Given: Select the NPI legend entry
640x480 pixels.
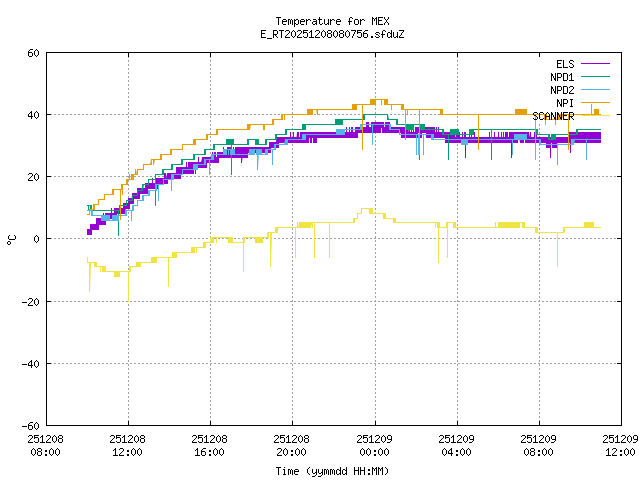Looking at the screenshot, I should [564, 103].
